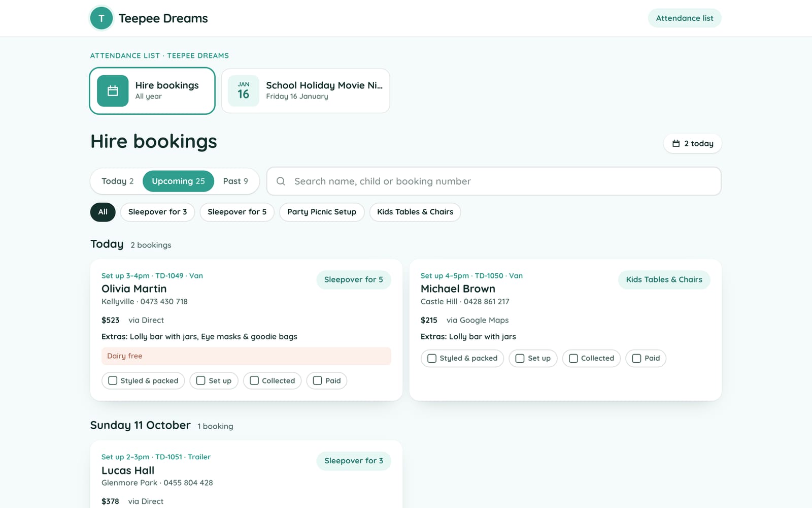Click the calendar icon in 2 today button
This screenshot has height=508, width=812.
676,144
